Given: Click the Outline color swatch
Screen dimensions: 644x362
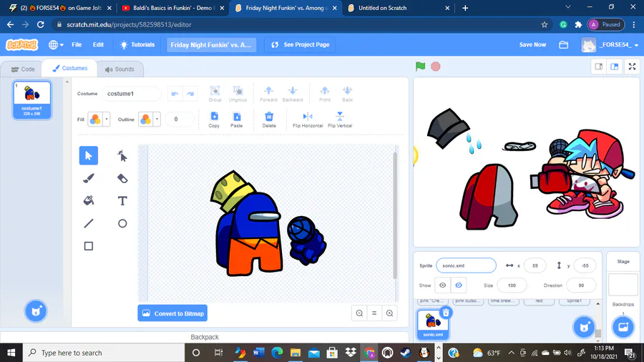Looking at the screenshot, I should click(146, 119).
